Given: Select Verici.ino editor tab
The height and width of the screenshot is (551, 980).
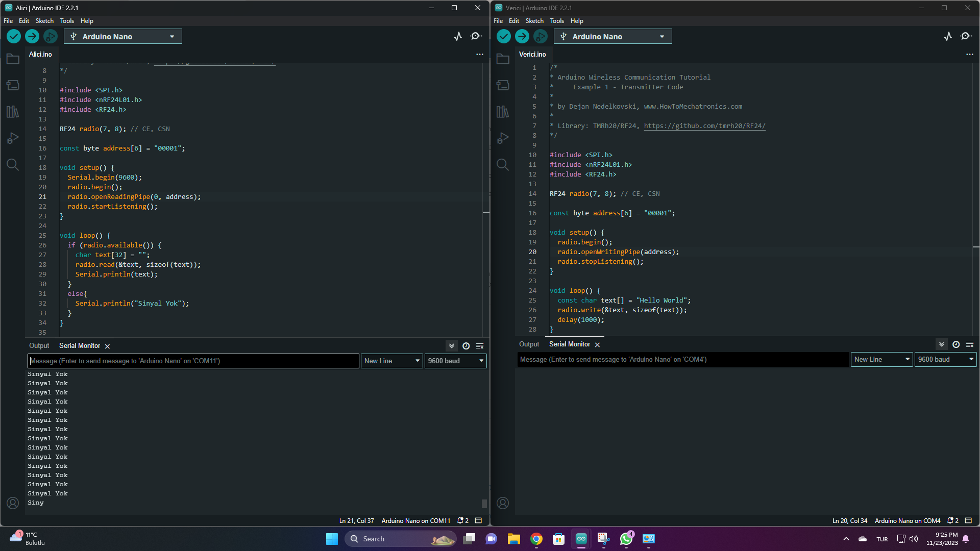Looking at the screenshot, I should coord(532,54).
